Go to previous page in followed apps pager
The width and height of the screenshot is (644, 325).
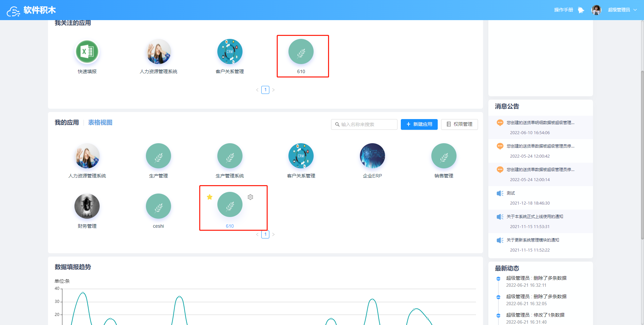click(257, 90)
